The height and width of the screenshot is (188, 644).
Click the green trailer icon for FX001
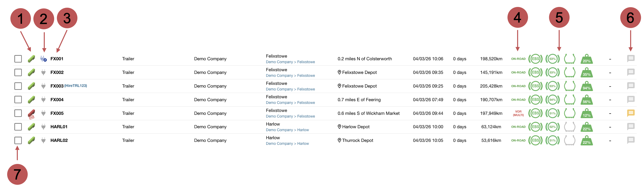(31, 59)
